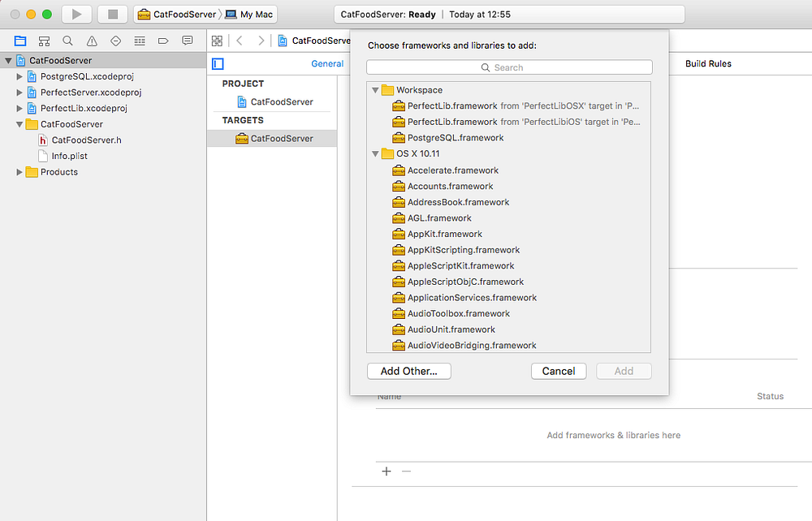This screenshot has width=812, height=521.
Task: Select AudioUnit.framework
Action: click(x=444, y=329)
